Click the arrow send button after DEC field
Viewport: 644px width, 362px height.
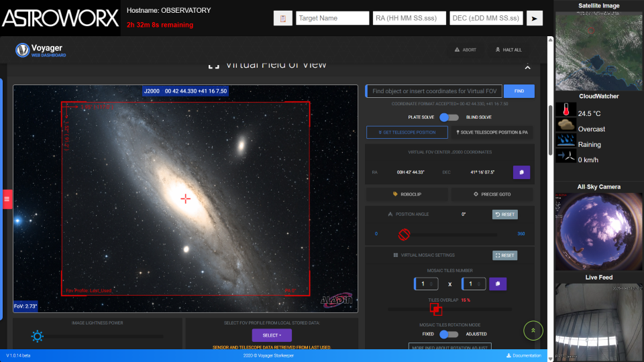pyautogui.click(x=534, y=18)
